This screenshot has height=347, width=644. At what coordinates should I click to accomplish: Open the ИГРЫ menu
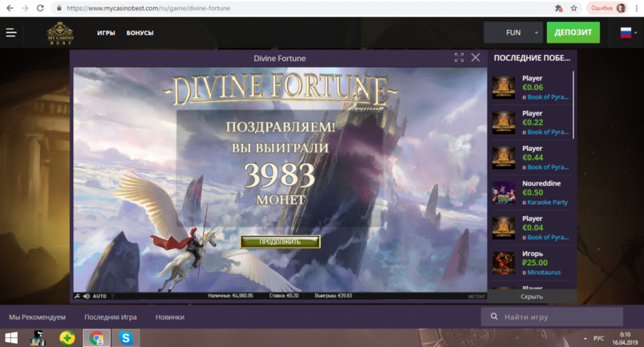coord(106,33)
